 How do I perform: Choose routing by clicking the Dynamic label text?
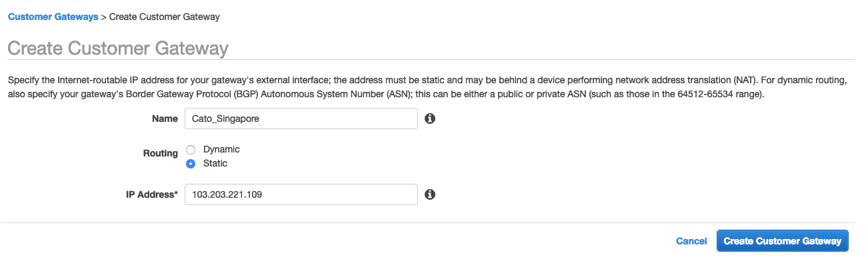221,150
